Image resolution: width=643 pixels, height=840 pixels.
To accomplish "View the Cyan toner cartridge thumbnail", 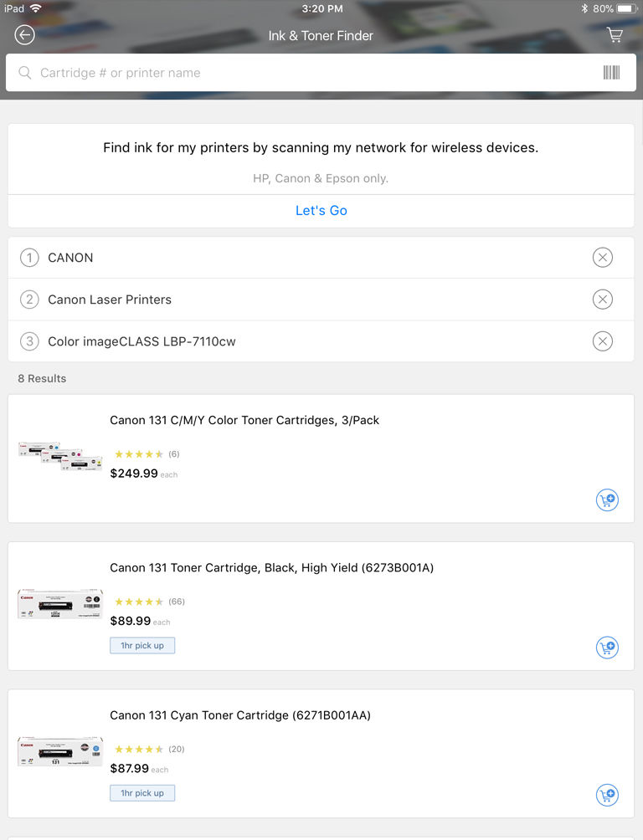I will coord(60,751).
